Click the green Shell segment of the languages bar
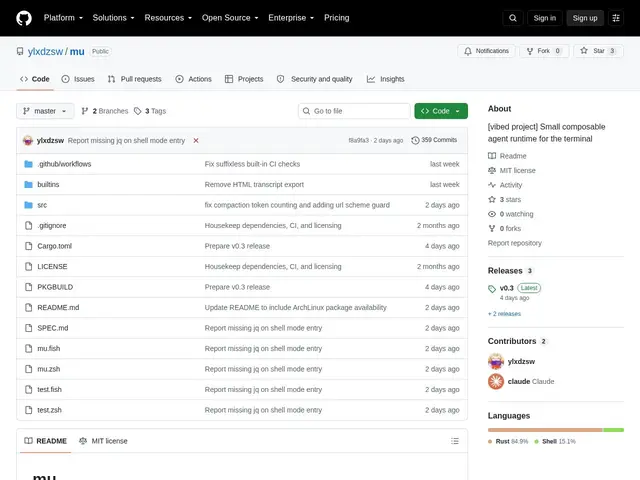 tap(613, 430)
